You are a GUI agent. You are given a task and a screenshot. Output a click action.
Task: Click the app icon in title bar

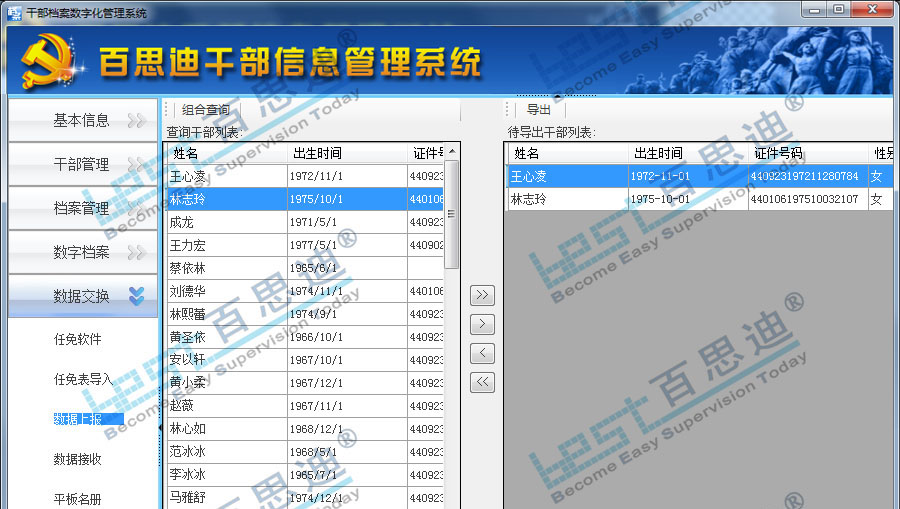tap(14, 13)
